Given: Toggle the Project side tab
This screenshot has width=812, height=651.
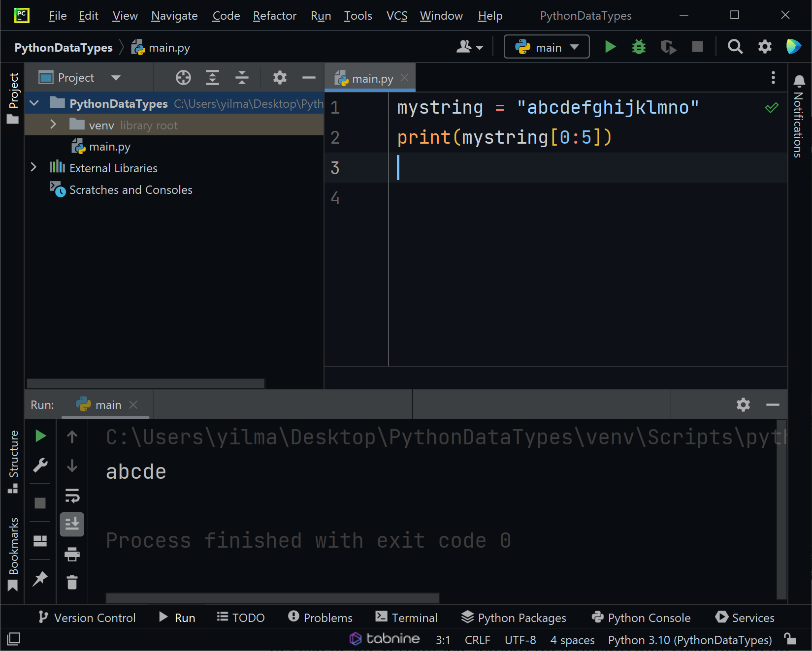Looking at the screenshot, I should point(13,98).
